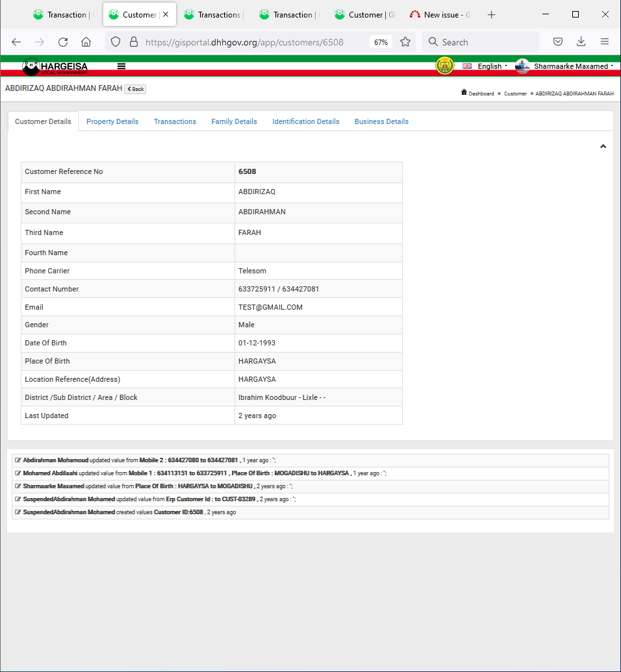
Task: Bookmark this page with the star icon
Action: click(405, 42)
